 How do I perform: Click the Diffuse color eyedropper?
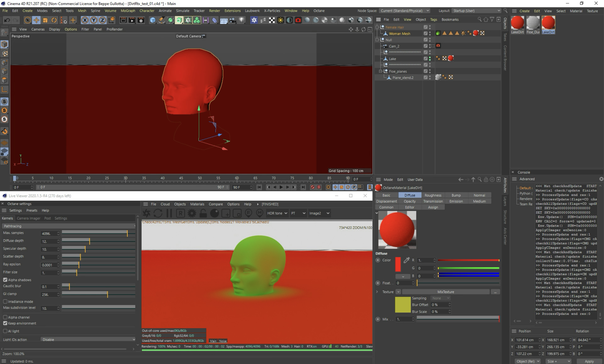click(x=406, y=260)
